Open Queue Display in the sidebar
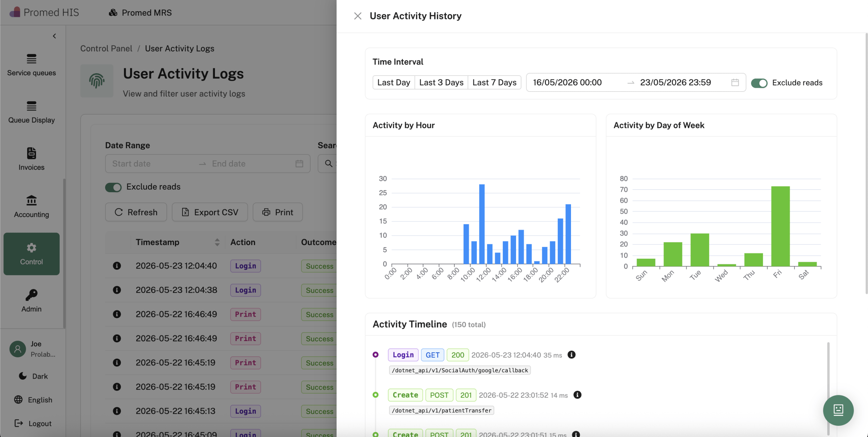Screen dimensions: 868x437 (x=32, y=112)
